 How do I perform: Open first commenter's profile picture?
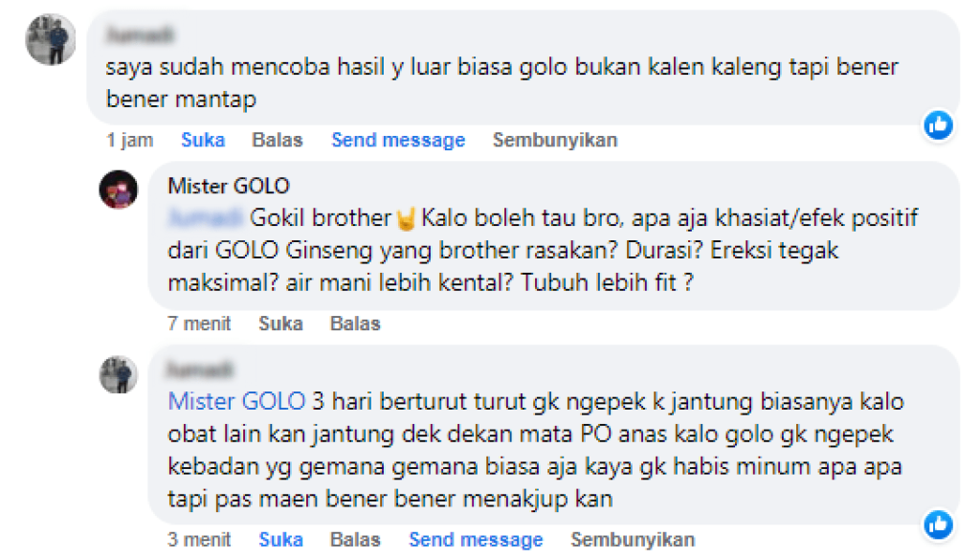click(x=51, y=39)
